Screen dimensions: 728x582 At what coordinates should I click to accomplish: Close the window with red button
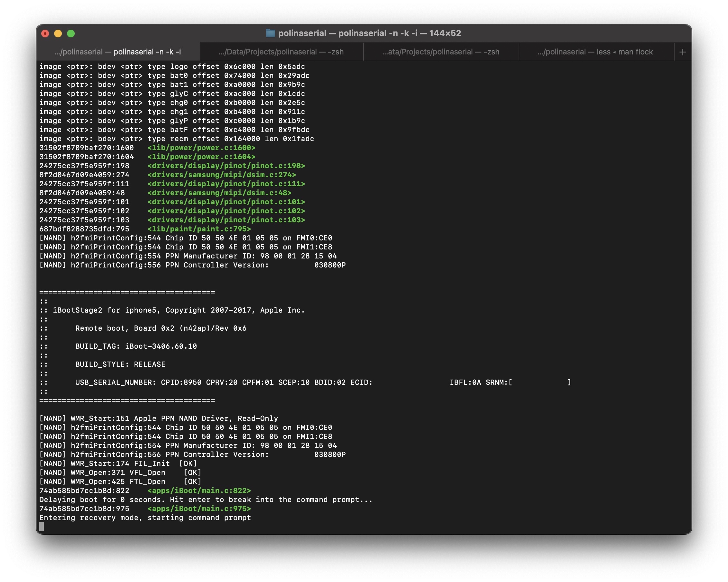click(x=45, y=34)
